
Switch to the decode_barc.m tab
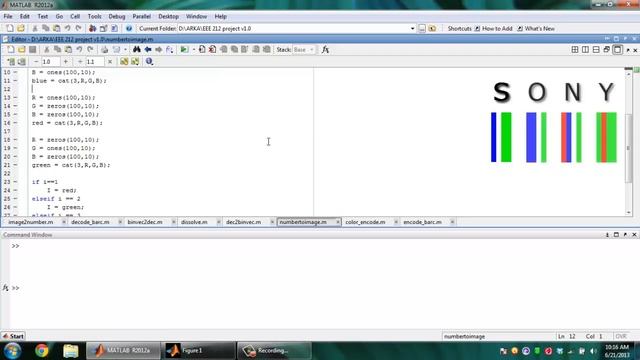(x=90, y=222)
